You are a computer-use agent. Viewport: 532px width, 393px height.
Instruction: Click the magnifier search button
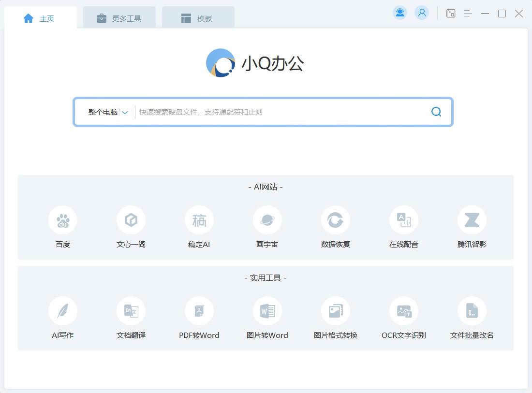tap(436, 112)
